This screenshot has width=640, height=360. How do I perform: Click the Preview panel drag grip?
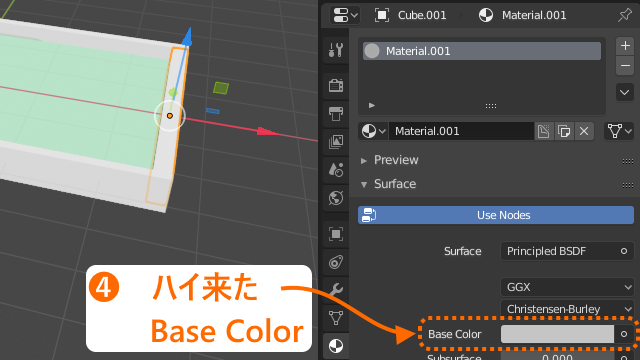click(x=628, y=161)
